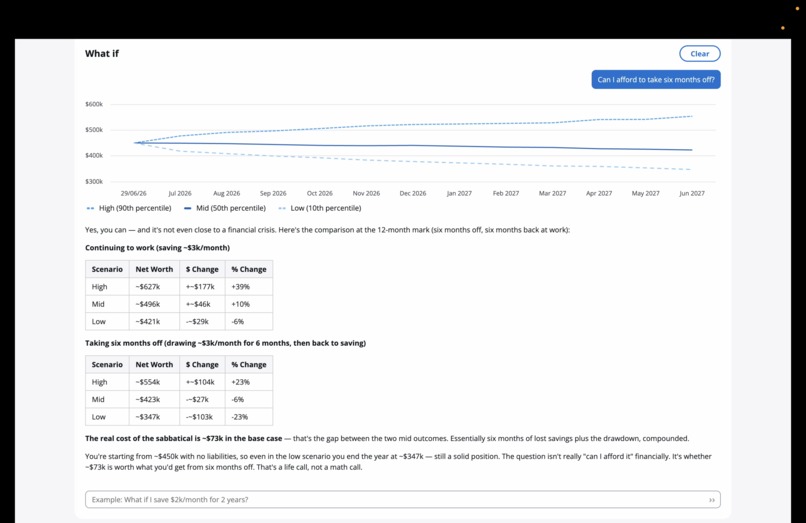This screenshot has width=806, height=523.
Task: Submit the question with the send arrow icon
Action: click(x=711, y=500)
